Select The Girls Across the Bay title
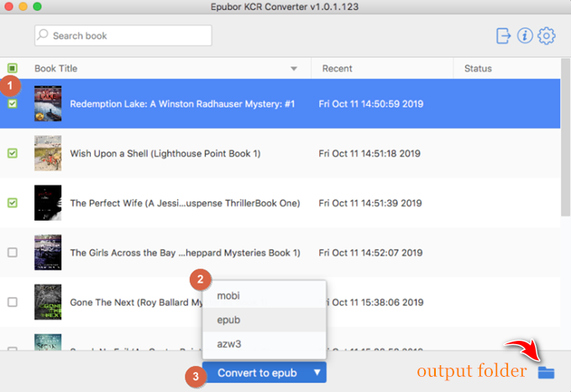 pos(185,253)
